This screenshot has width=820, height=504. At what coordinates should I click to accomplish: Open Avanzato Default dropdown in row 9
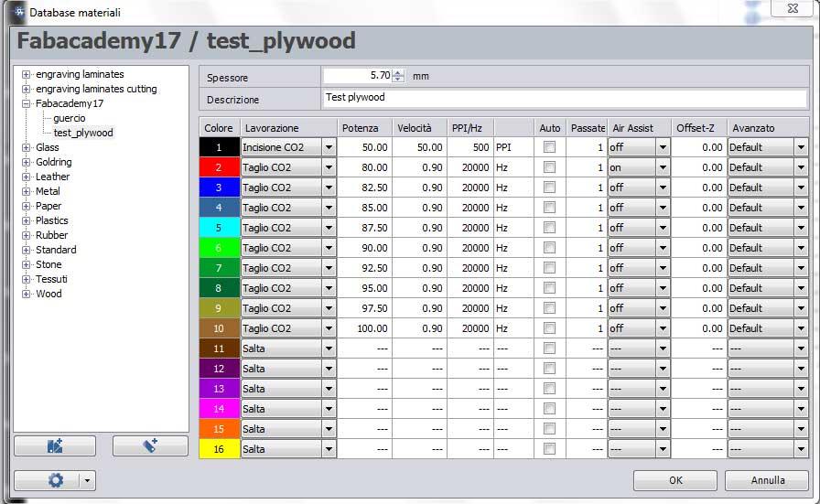coord(801,308)
